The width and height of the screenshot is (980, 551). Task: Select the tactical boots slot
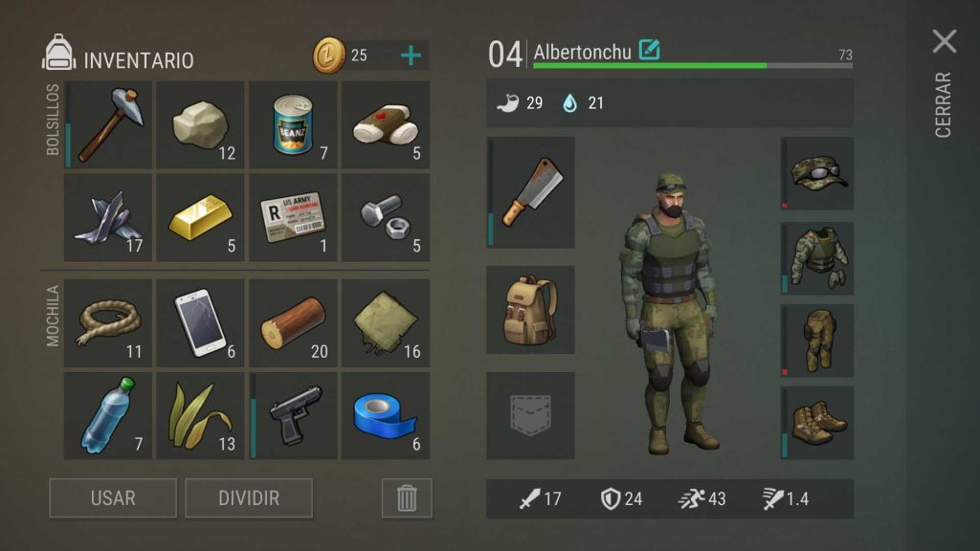point(817,422)
